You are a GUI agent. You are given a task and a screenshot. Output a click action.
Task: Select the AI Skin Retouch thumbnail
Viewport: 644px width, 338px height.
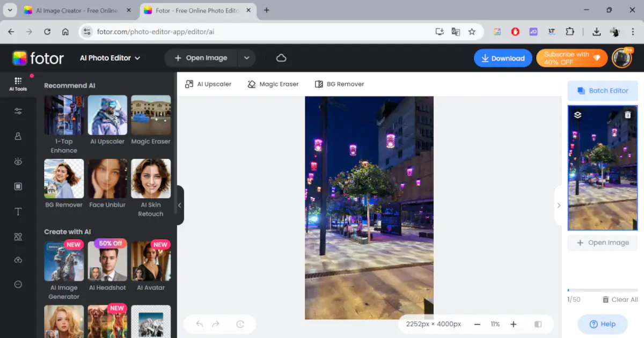pyautogui.click(x=151, y=179)
